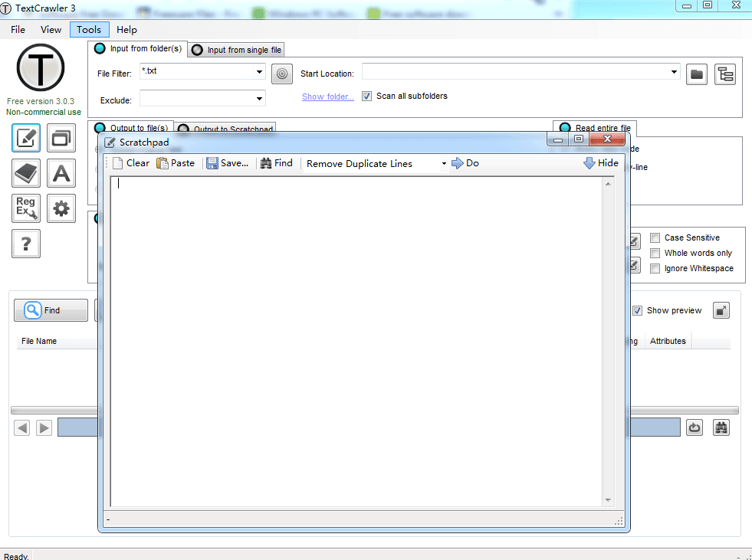The image size is (752, 560).
Task: Click the Attributes column header
Action: (x=668, y=341)
